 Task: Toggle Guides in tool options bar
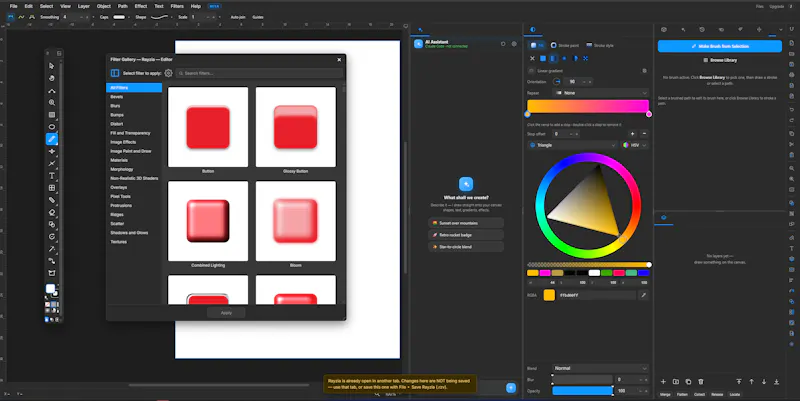pyautogui.click(x=258, y=17)
